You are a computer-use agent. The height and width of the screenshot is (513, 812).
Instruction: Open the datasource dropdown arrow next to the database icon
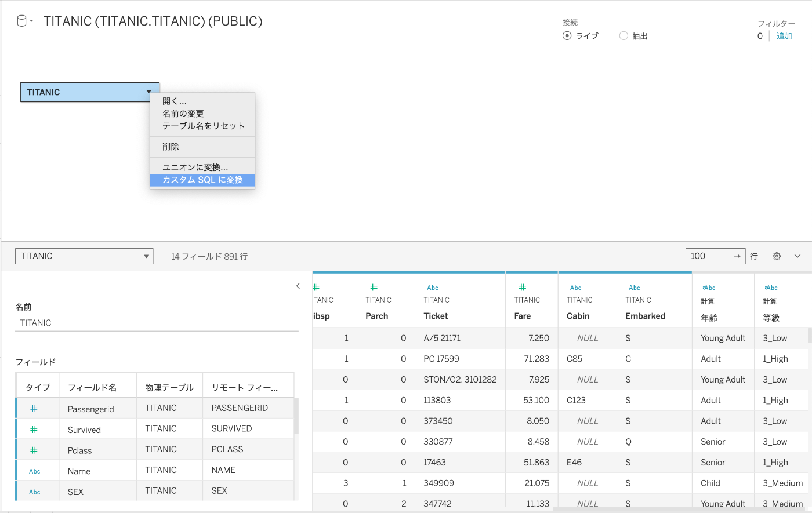pos(31,21)
